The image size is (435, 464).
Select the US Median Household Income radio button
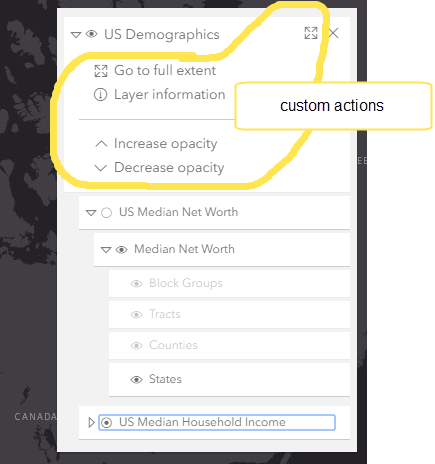[106, 423]
